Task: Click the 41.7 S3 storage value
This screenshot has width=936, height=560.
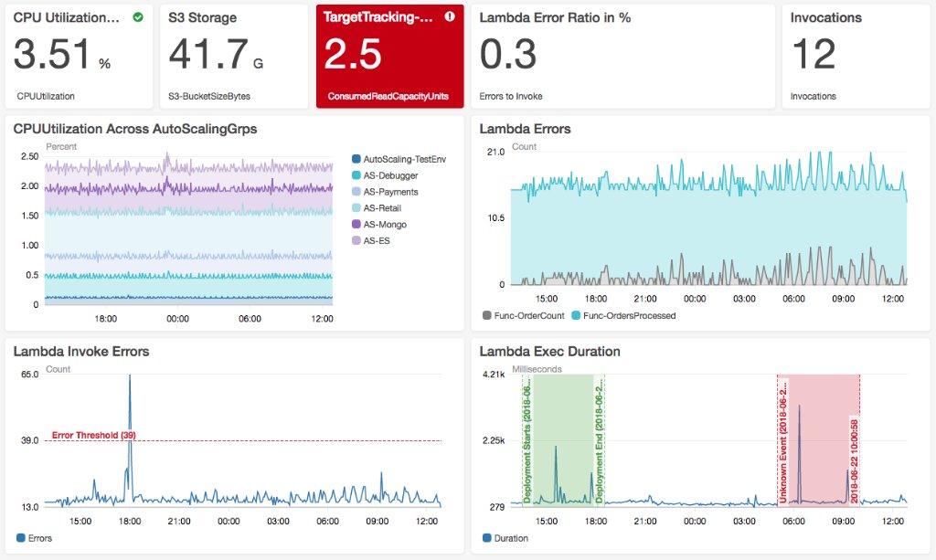Action: (x=208, y=54)
